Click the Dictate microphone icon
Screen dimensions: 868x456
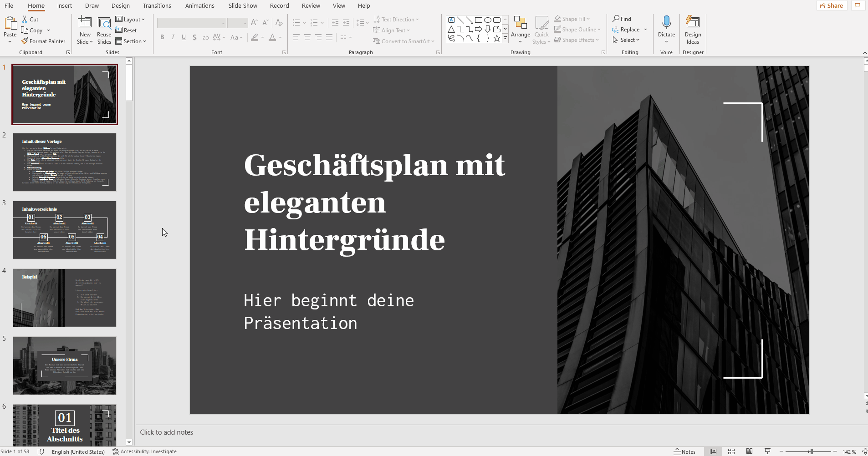[666, 23]
